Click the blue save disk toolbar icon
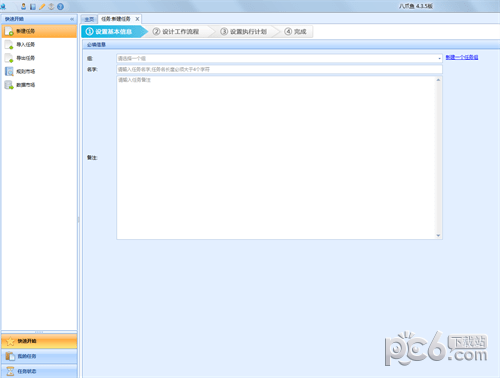The height and width of the screenshot is (378, 500). (x=33, y=7)
